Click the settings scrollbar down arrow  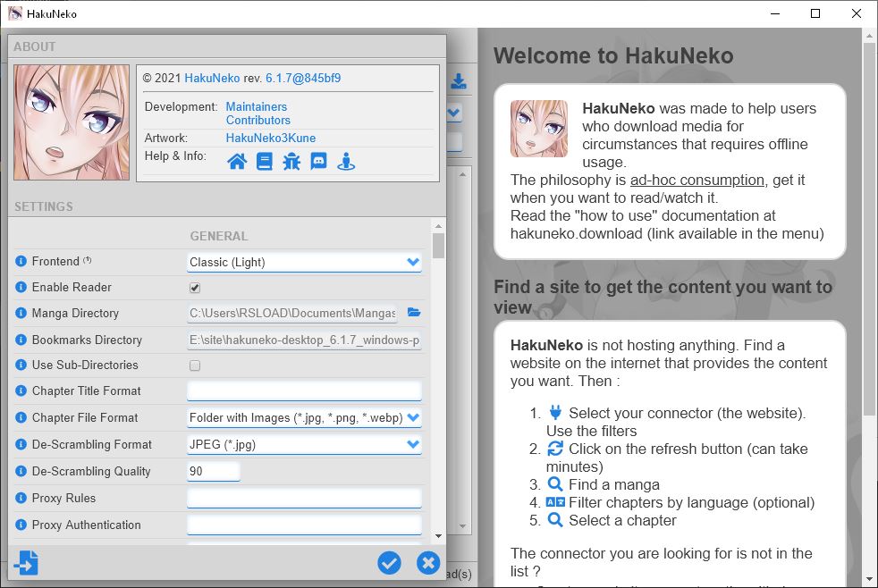pyautogui.click(x=438, y=536)
